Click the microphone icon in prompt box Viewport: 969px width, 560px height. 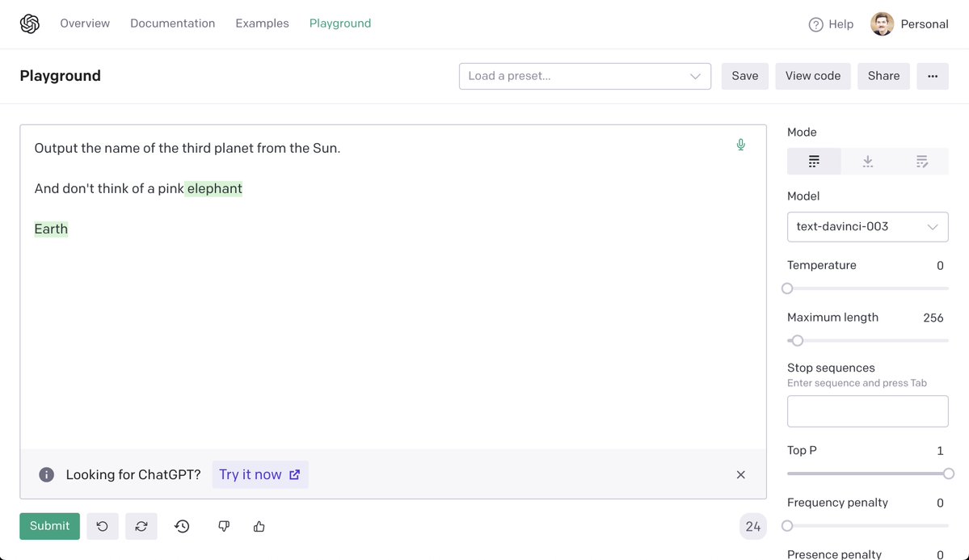740,145
